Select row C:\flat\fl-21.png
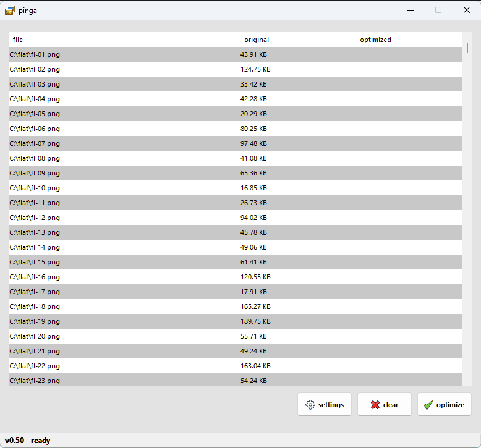 click(236, 351)
